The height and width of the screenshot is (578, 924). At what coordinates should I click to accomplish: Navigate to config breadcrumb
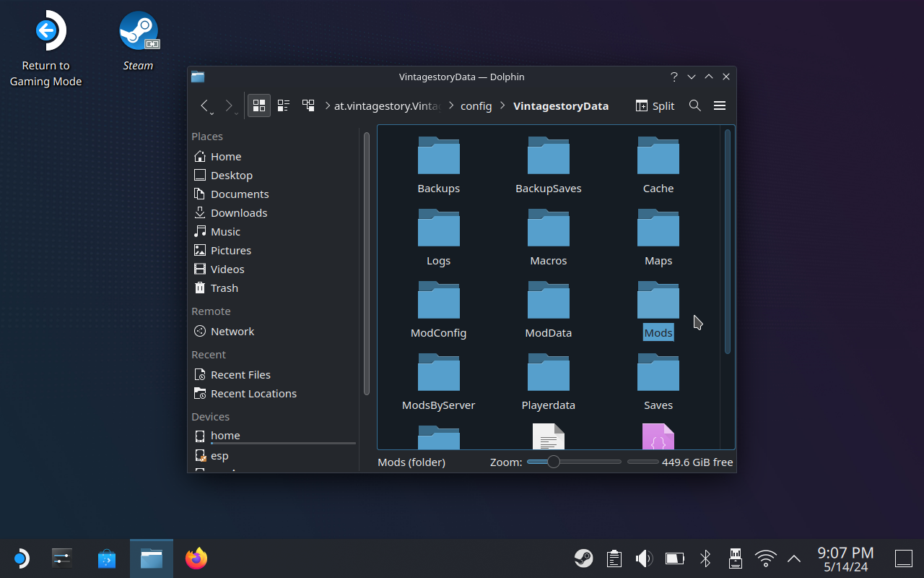point(476,105)
